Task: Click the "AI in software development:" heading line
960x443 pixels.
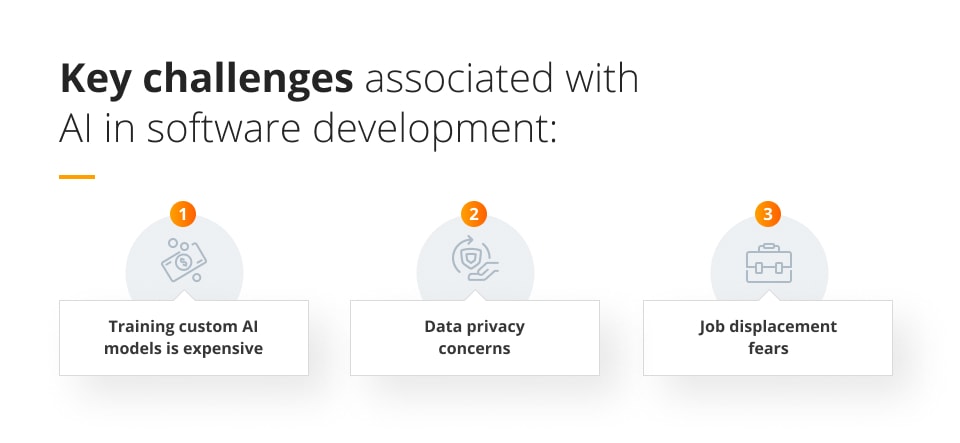Action: click(x=308, y=130)
